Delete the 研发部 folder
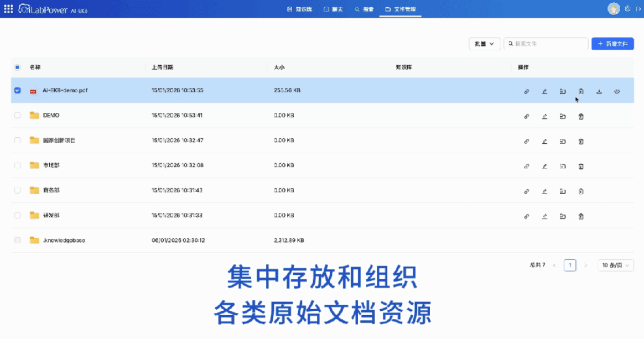 click(581, 217)
